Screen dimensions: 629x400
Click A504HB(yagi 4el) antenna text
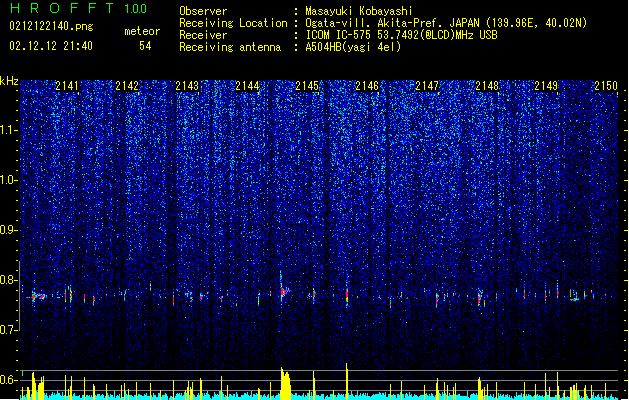[x=353, y=47]
